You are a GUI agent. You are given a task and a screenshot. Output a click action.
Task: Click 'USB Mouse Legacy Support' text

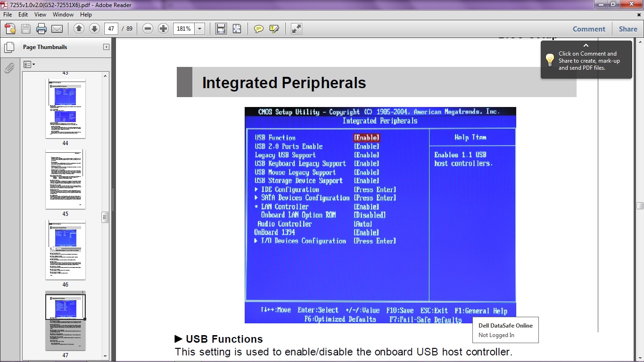295,172
